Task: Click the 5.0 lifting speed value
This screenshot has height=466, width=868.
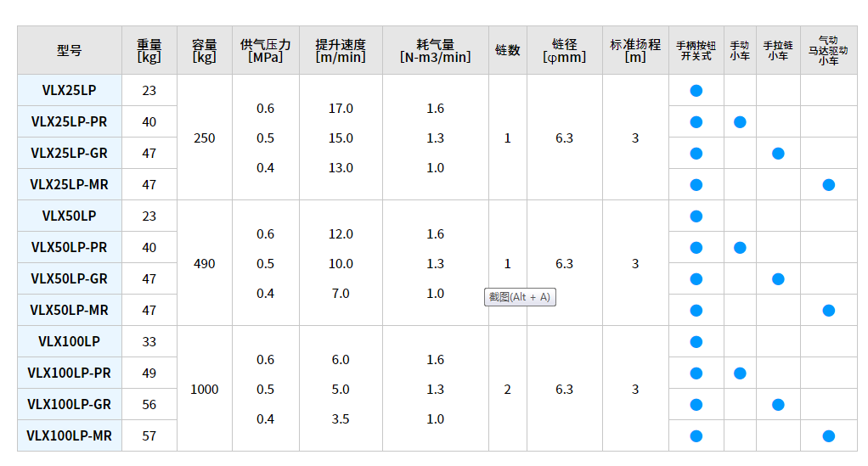Action: pos(341,389)
